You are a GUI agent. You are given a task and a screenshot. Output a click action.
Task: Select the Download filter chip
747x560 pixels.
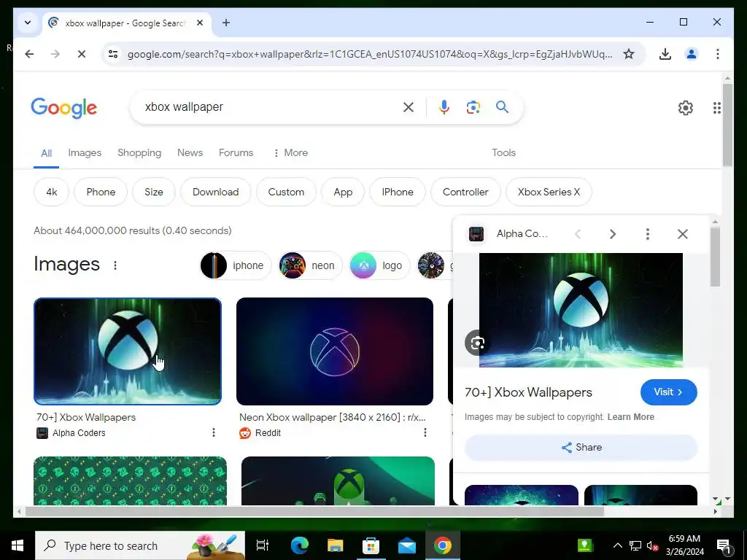click(215, 192)
